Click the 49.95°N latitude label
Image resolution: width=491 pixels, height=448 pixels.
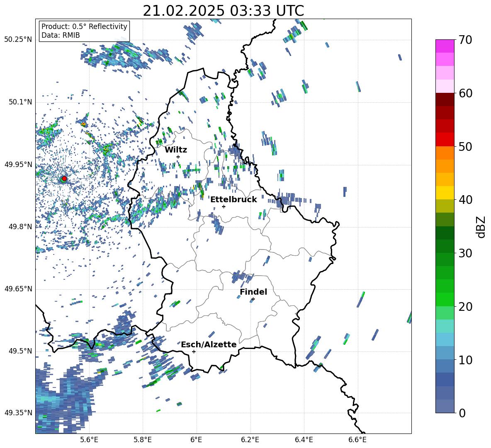pos(18,165)
